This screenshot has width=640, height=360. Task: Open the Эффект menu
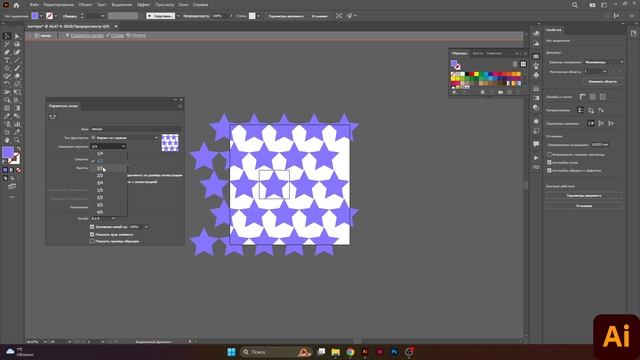[x=143, y=5]
